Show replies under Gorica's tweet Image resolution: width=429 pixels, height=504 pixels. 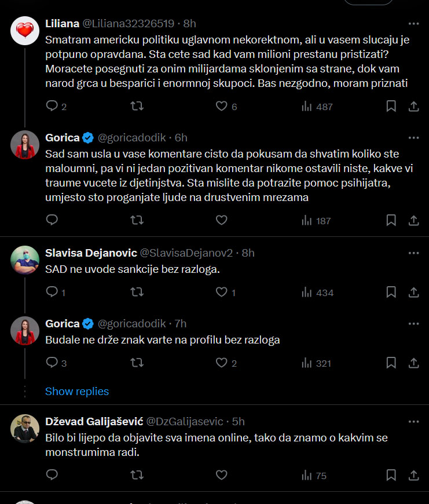tap(77, 392)
